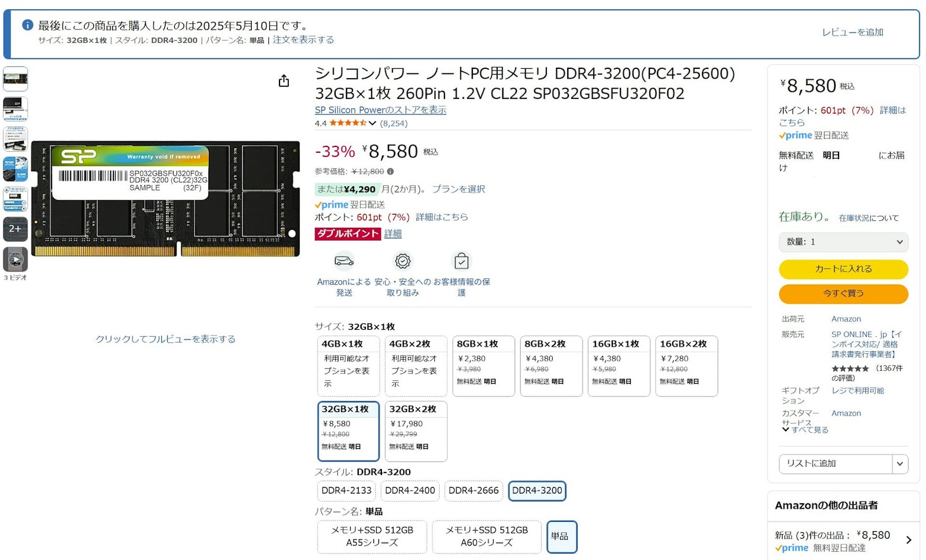This screenshot has width=926, height=560.
Task: Open SP Silicon Powerのストアを表示 link
Action: (380, 110)
